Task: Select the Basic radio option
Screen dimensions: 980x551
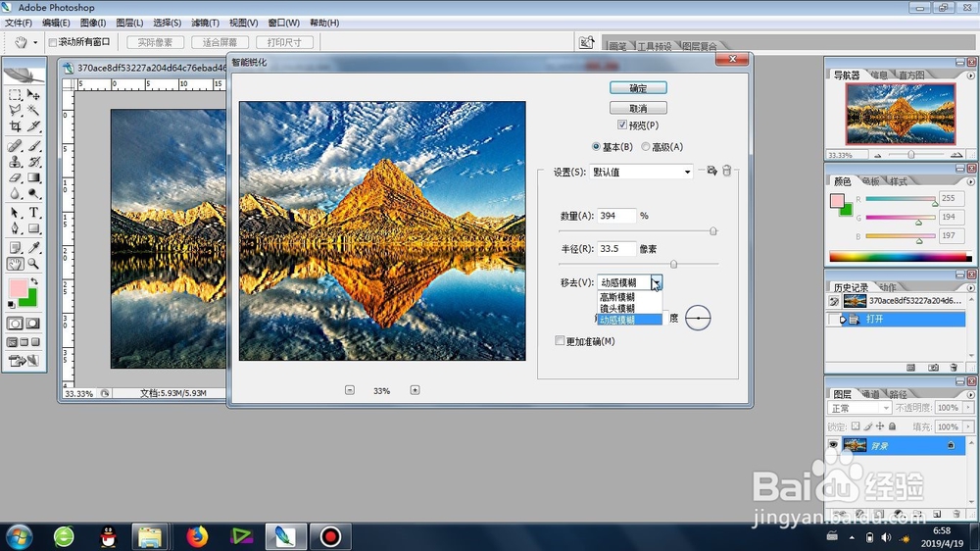Action: tap(596, 147)
